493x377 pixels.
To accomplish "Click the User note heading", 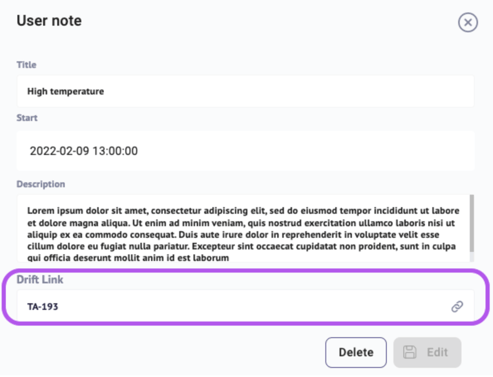I will [x=49, y=21].
